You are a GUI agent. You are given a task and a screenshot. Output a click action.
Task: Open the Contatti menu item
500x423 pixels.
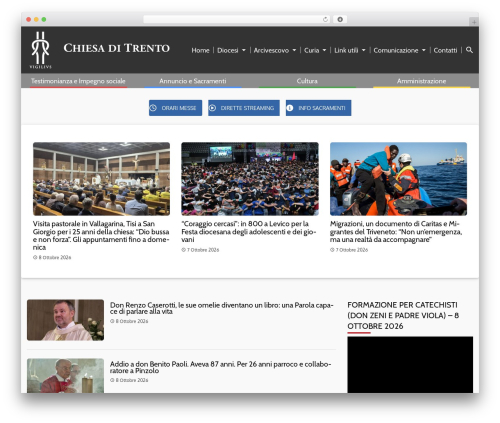(445, 50)
